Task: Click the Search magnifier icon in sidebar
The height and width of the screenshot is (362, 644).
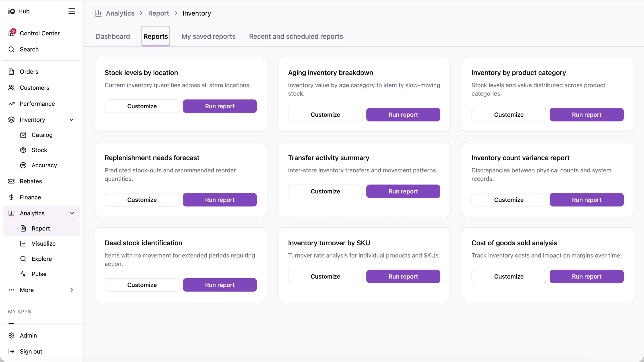Action: click(x=11, y=49)
